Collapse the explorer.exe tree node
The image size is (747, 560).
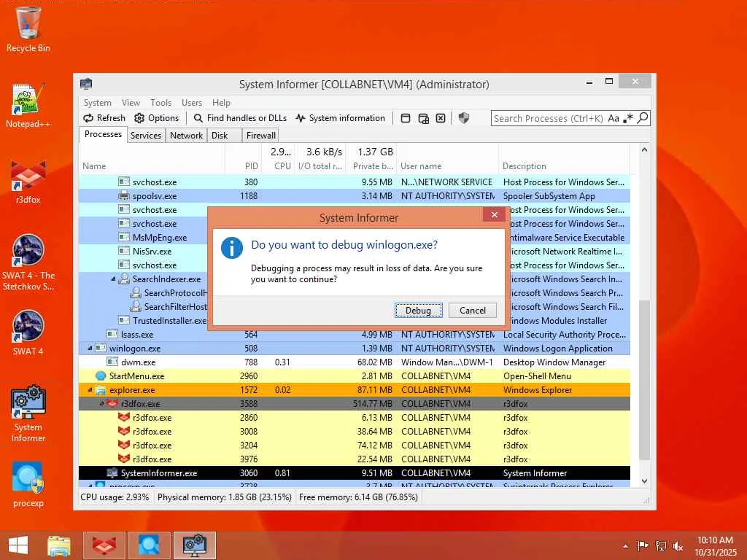90,390
